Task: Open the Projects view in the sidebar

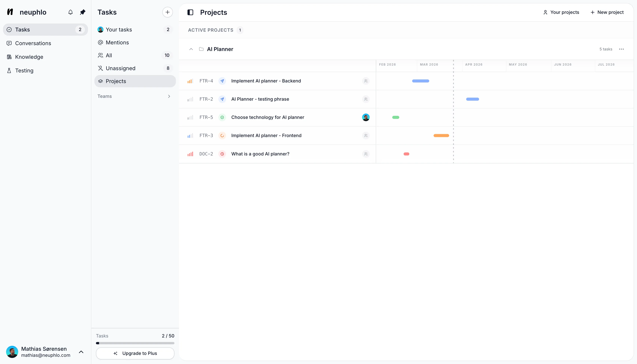Action: [115, 81]
